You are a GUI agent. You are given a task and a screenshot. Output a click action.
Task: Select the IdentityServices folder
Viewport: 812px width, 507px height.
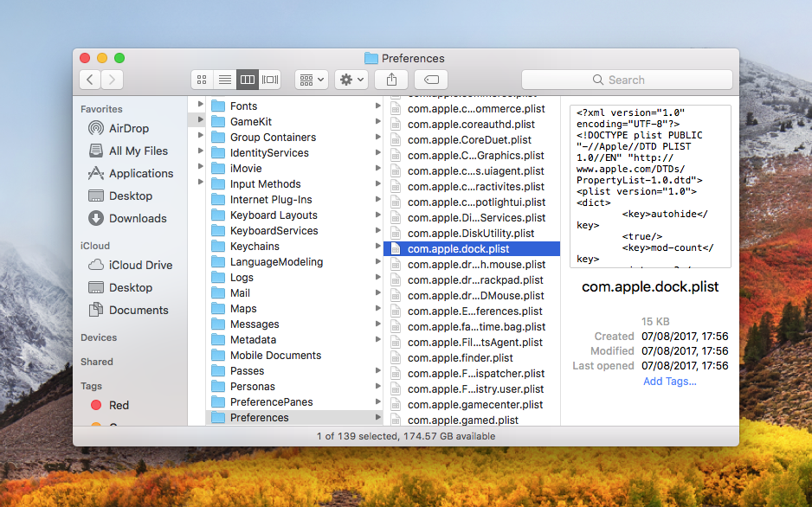click(x=294, y=152)
